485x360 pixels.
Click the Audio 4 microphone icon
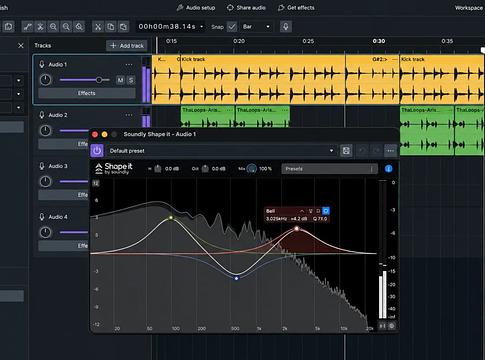(42, 217)
